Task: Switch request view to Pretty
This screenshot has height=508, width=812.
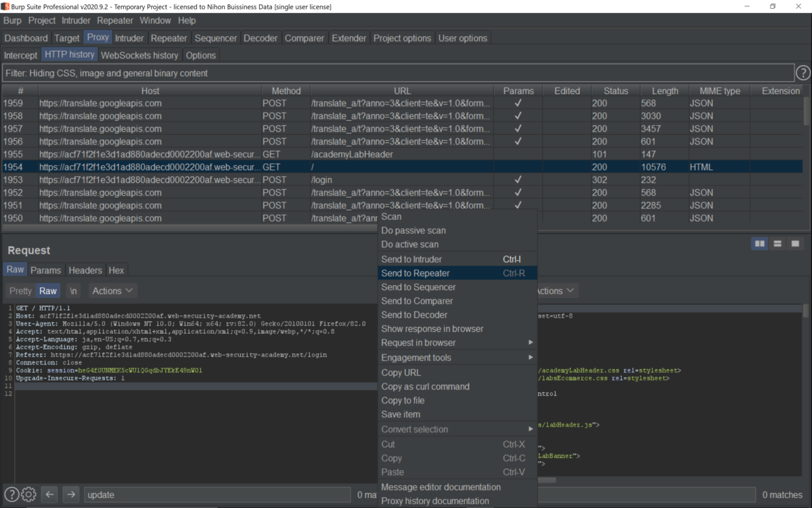Action: [20, 291]
